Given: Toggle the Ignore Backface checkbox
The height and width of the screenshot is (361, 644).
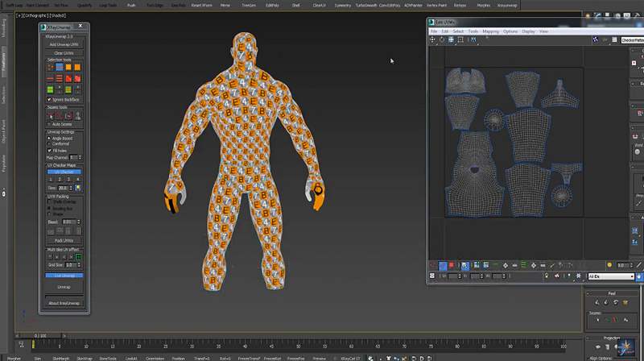Looking at the screenshot, I should click(x=50, y=99).
